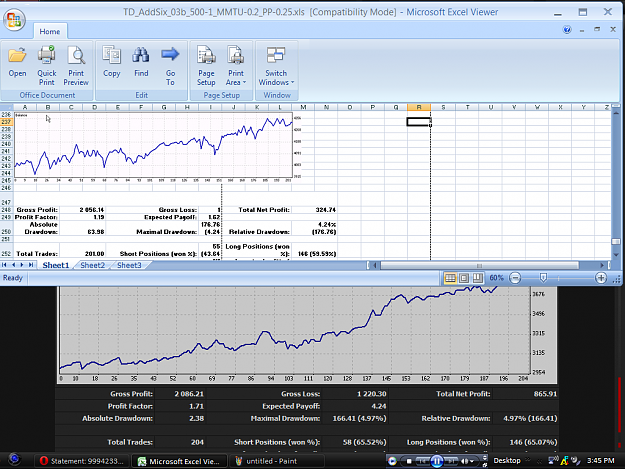625x469 pixels.
Task: Select column header A
Action: [x=25, y=107]
